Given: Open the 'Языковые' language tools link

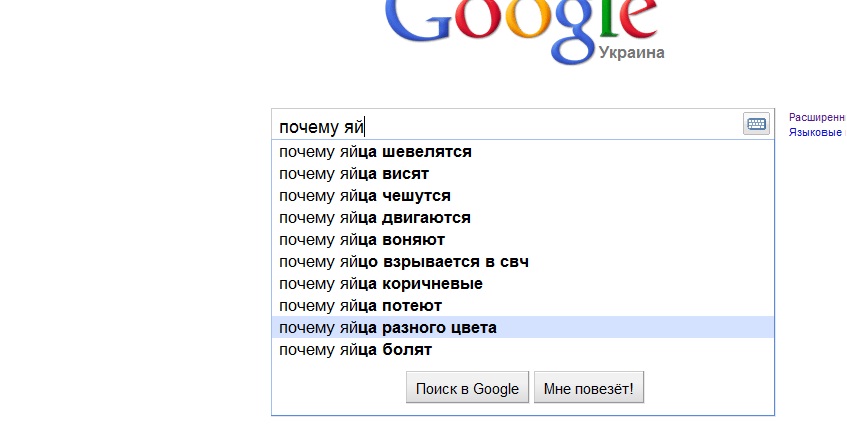Looking at the screenshot, I should [815, 132].
